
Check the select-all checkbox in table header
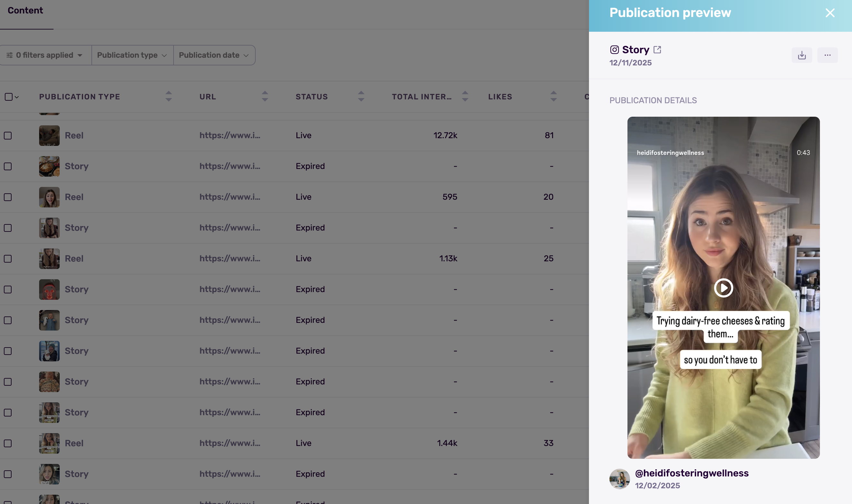pos(8,97)
